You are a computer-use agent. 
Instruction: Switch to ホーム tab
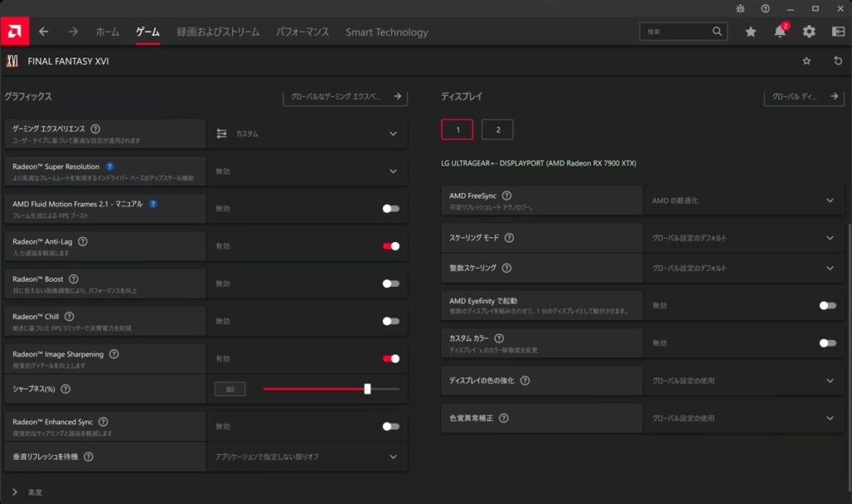click(x=107, y=32)
